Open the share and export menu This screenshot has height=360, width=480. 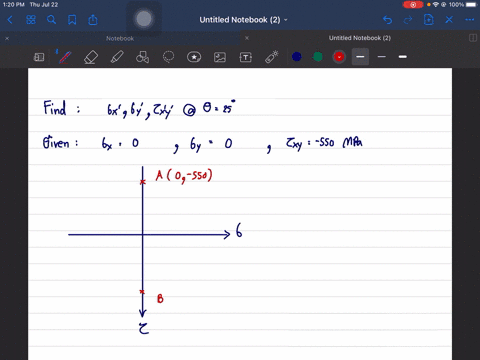[93, 20]
